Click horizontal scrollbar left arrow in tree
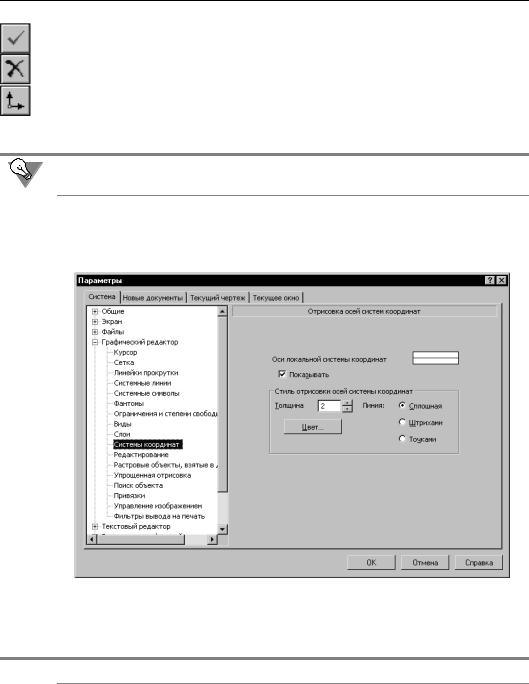The width and height of the screenshot is (529, 684). click(92, 540)
